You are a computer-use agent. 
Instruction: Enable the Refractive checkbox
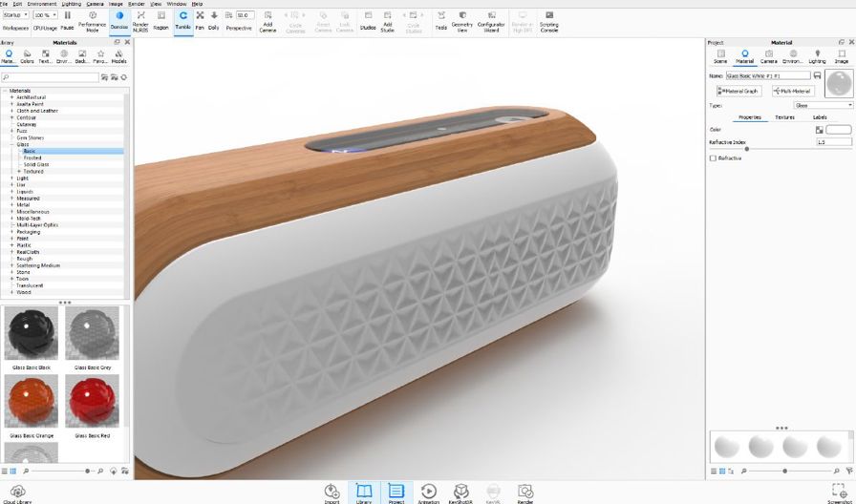(713, 158)
